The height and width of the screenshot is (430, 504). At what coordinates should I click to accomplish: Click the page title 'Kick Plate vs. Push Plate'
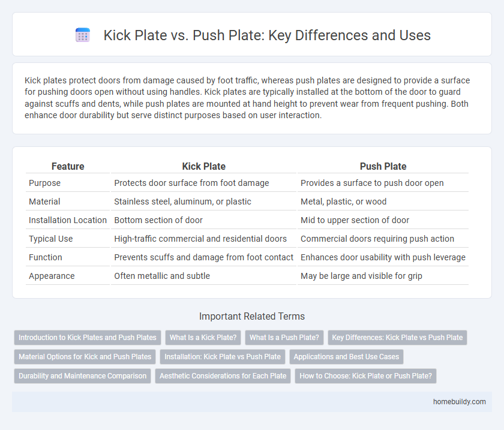(x=267, y=35)
